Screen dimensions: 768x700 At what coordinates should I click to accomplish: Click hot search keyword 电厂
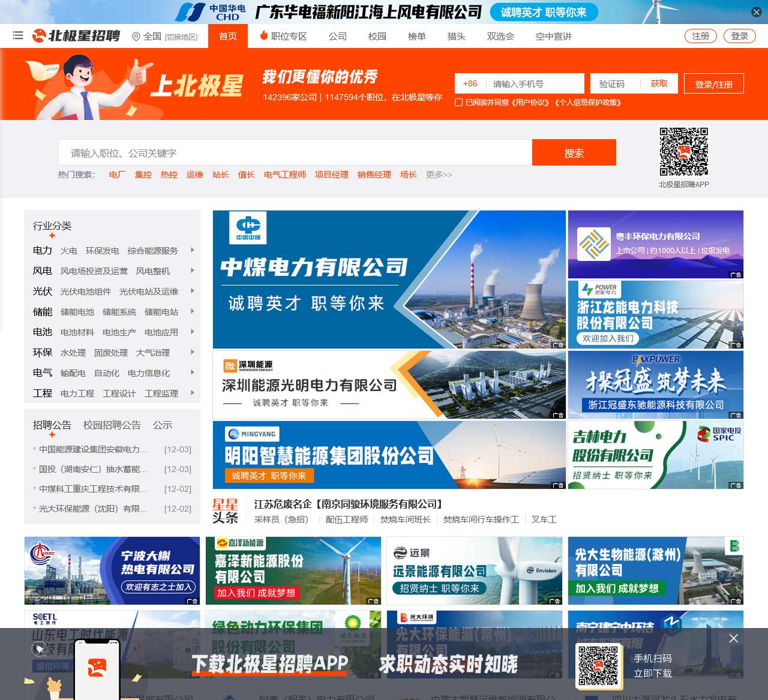pyautogui.click(x=118, y=175)
